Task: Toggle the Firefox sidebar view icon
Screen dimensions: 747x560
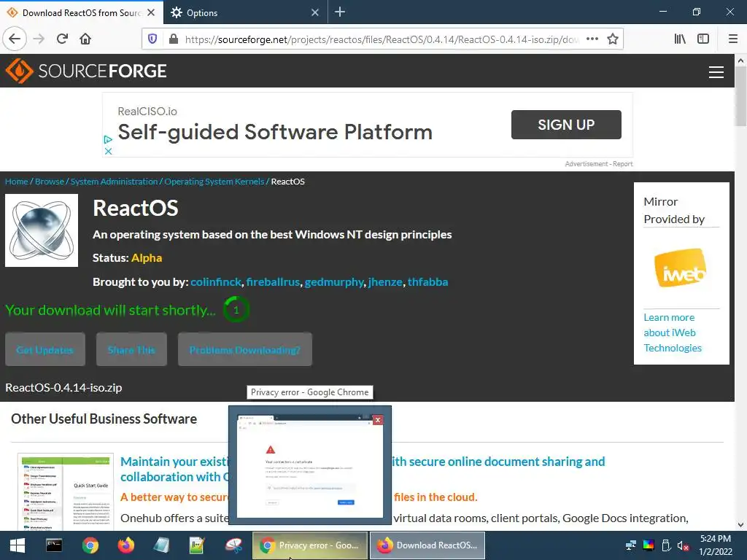Action: pos(703,39)
